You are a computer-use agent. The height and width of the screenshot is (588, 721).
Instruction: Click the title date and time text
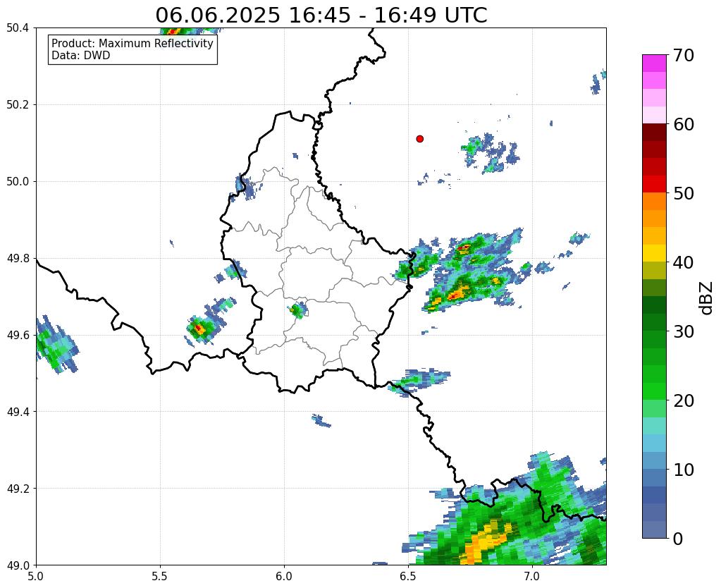click(321, 15)
